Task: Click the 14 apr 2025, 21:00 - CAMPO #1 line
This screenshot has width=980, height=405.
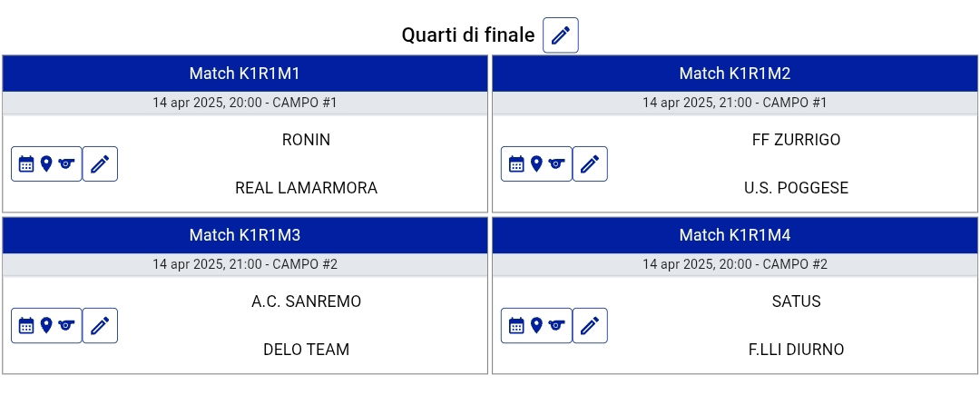Action: pos(735,103)
